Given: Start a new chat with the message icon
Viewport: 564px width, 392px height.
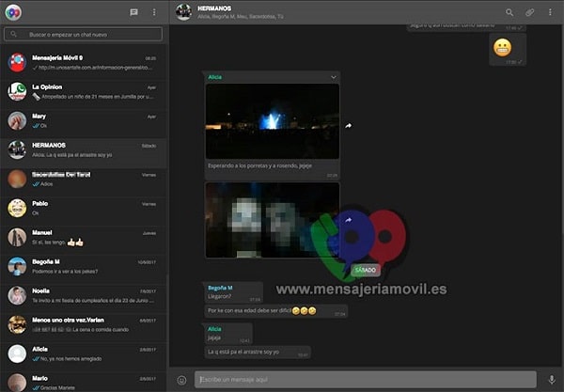Looking at the screenshot, I should coord(134,12).
